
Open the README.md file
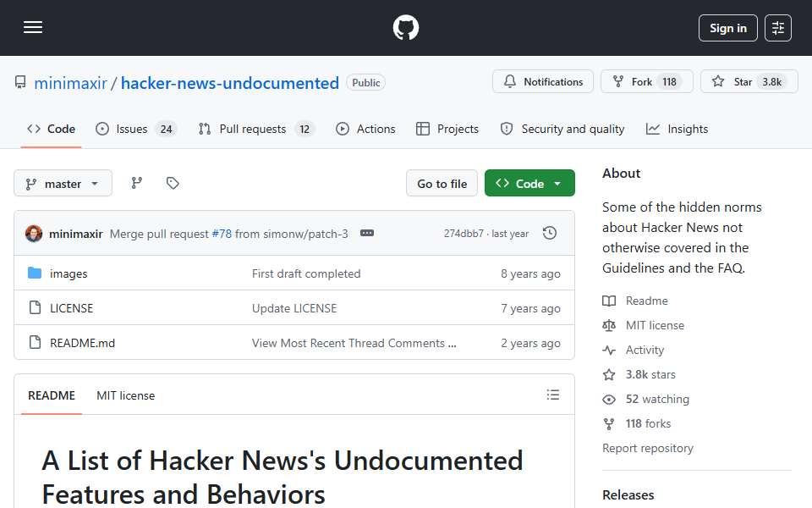point(82,343)
